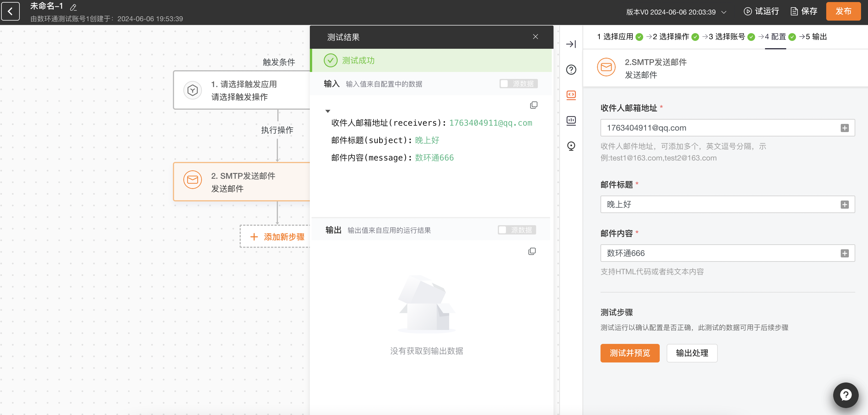
Task: Click hexagon icon of trigger node
Action: point(192,90)
